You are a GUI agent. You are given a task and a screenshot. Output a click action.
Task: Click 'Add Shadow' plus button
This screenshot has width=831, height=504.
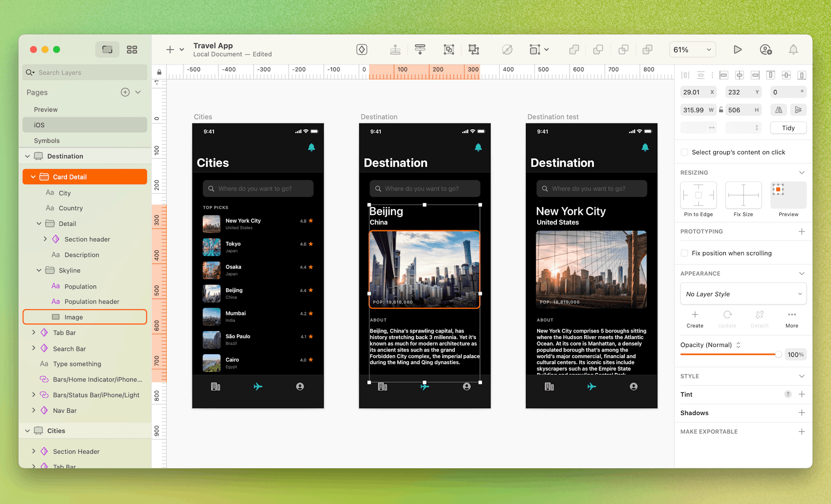[802, 413]
